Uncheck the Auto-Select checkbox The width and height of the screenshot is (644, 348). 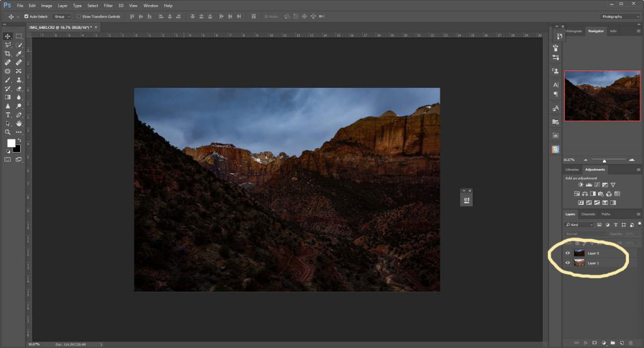26,16
